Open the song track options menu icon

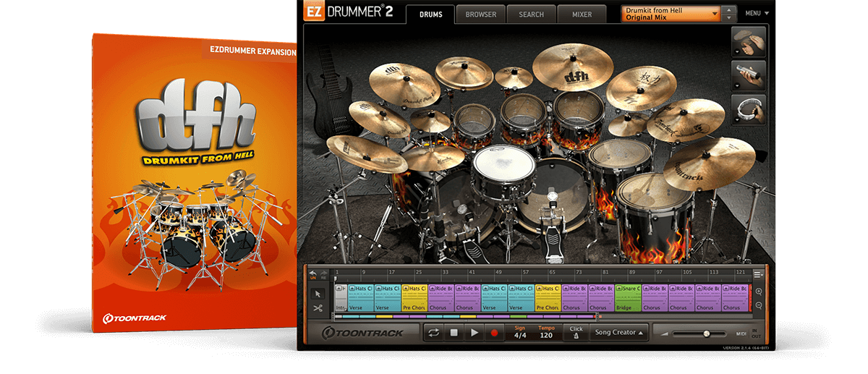point(758,274)
